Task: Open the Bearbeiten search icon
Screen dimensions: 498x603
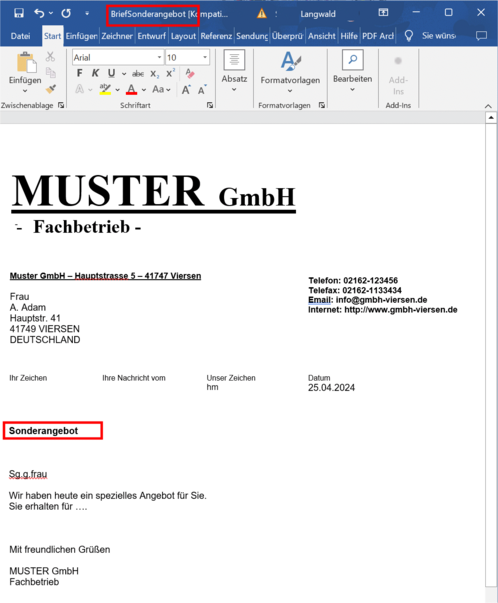Action: click(352, 60)
